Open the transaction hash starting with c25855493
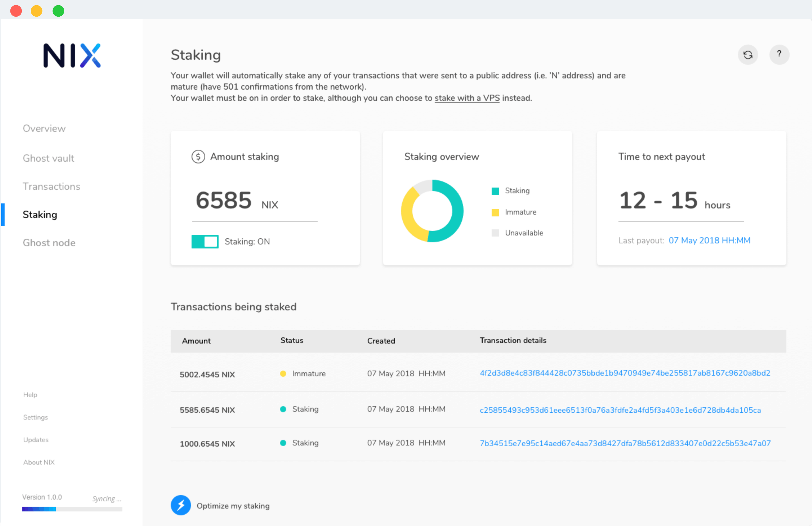Image resolution: width=812 pixels, height=526 pixels. 620,410
